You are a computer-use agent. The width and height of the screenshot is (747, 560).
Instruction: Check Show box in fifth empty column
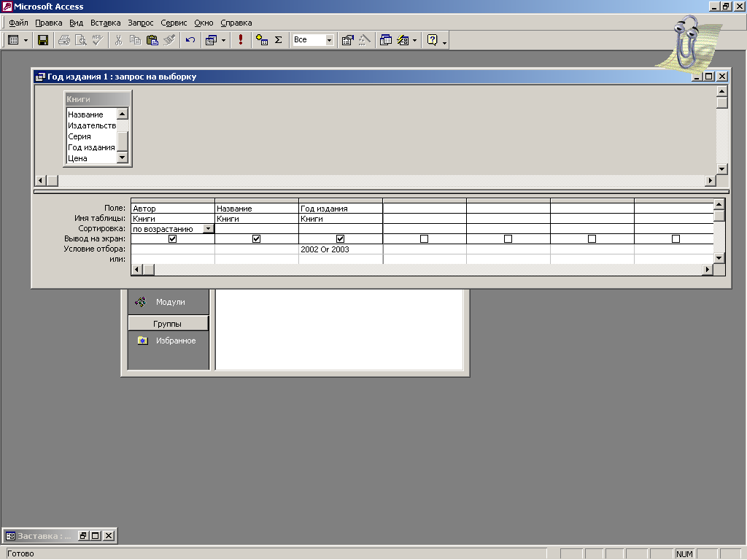pos(508,238)
